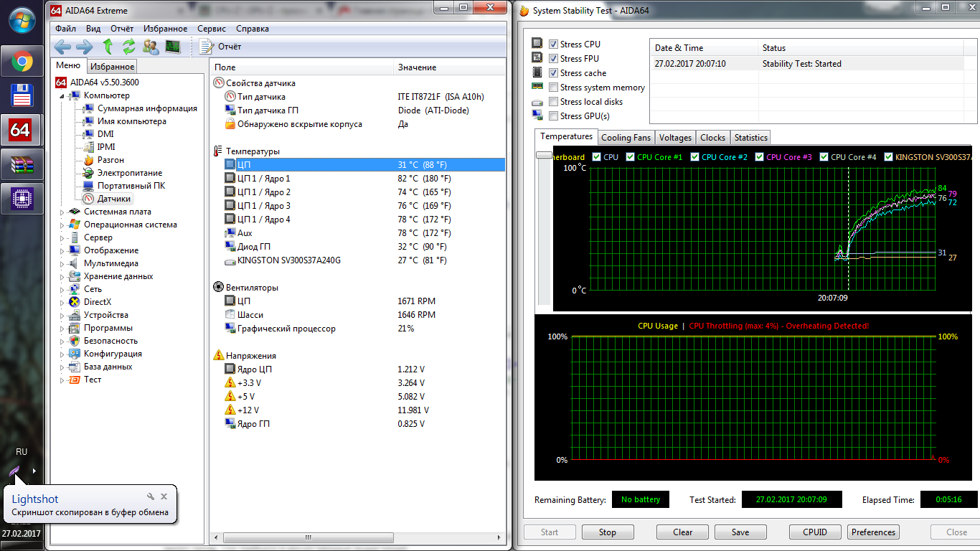Open the Справка menu
The image size is (980, 551).
pos(253,29)
